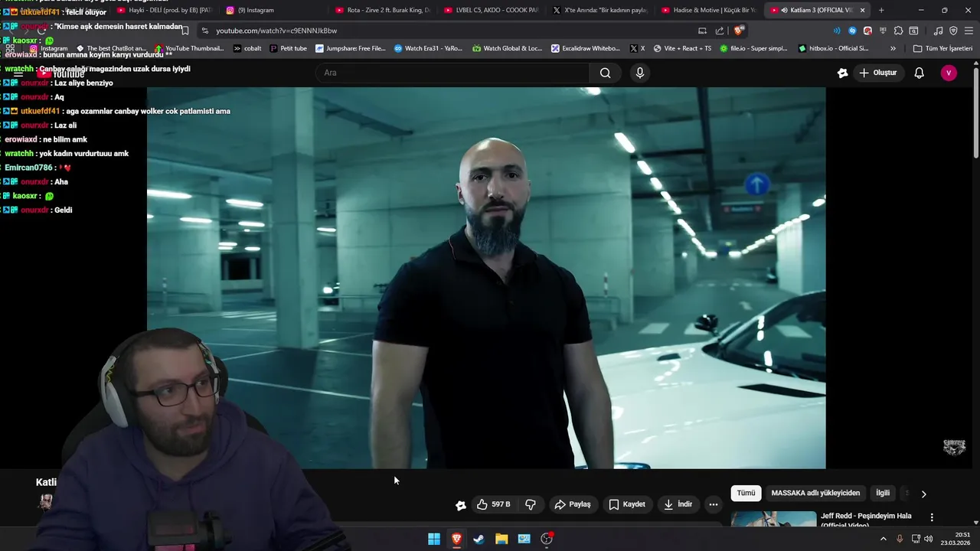
Task: Toggle microphone icon in system tray
Action: 900,539
